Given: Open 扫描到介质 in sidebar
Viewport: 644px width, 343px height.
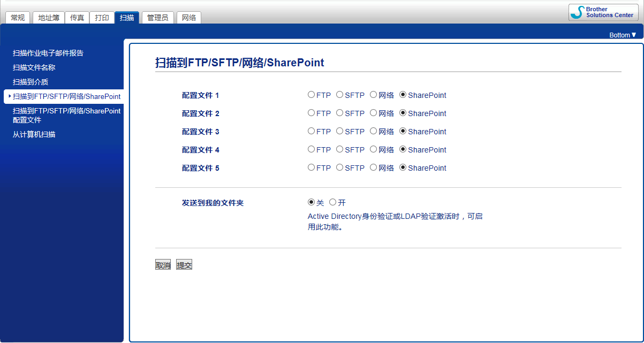Looking at the screenshot, I should [x=31, y=82].
